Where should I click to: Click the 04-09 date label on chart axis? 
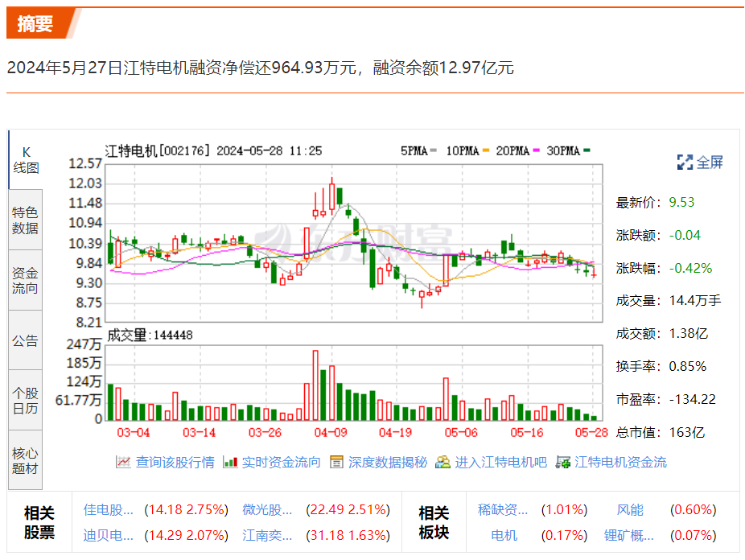331,433
